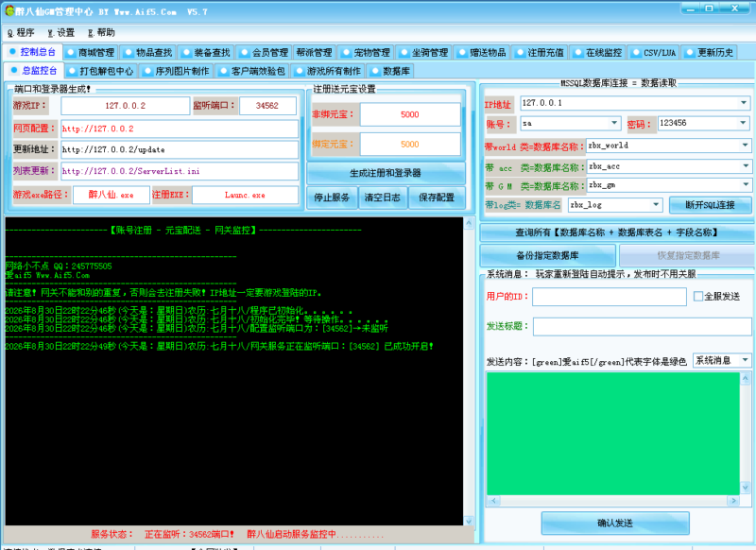756x550 pixels.
Task: Click the 服务状态 status bar text
Action: 237,534
